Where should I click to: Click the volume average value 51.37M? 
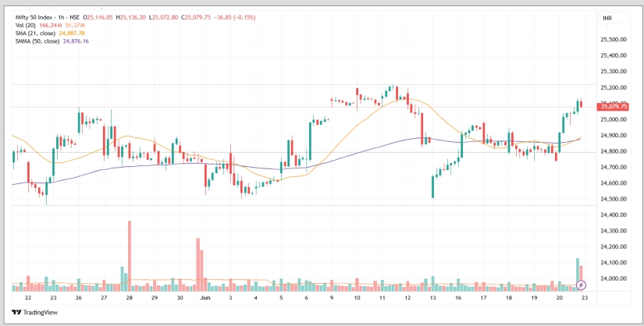point(74,26)
